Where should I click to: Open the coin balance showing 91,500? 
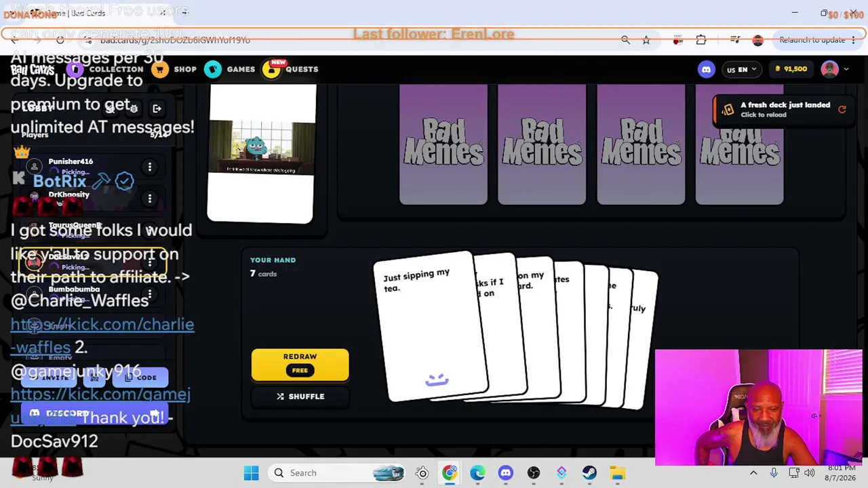tap(791, 69)
